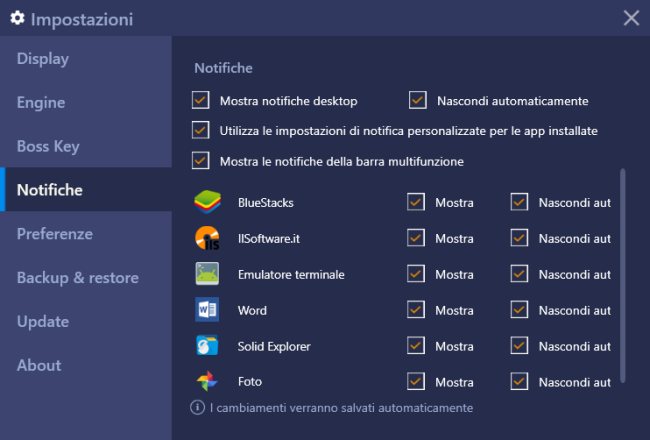Open the Engine settings tab

tap(86, 102)
